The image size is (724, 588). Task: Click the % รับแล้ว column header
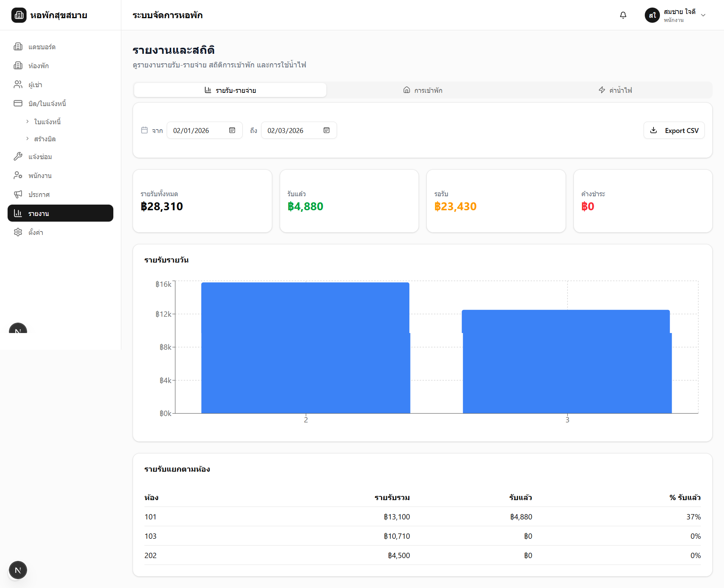pos(685,497)
